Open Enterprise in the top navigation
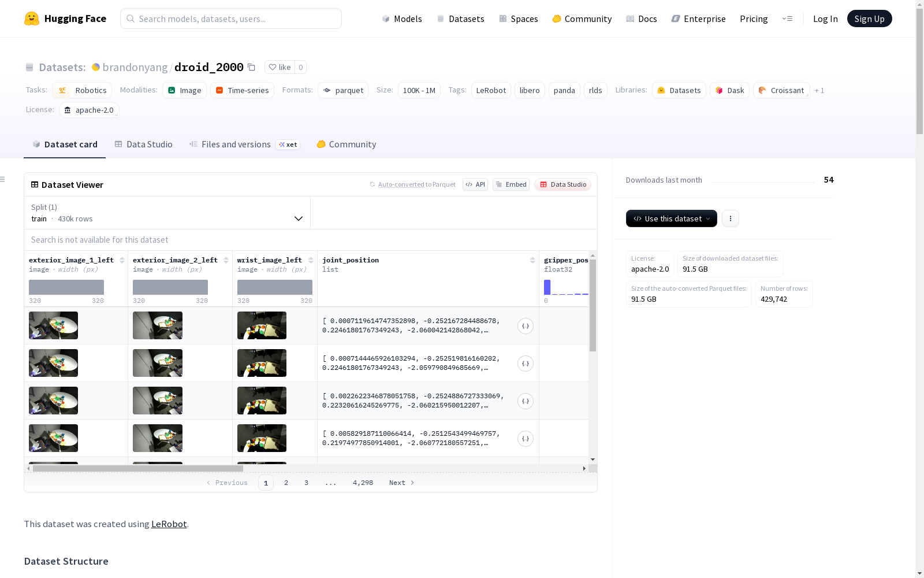The image size is (924, 578). (x=699, y=18)
